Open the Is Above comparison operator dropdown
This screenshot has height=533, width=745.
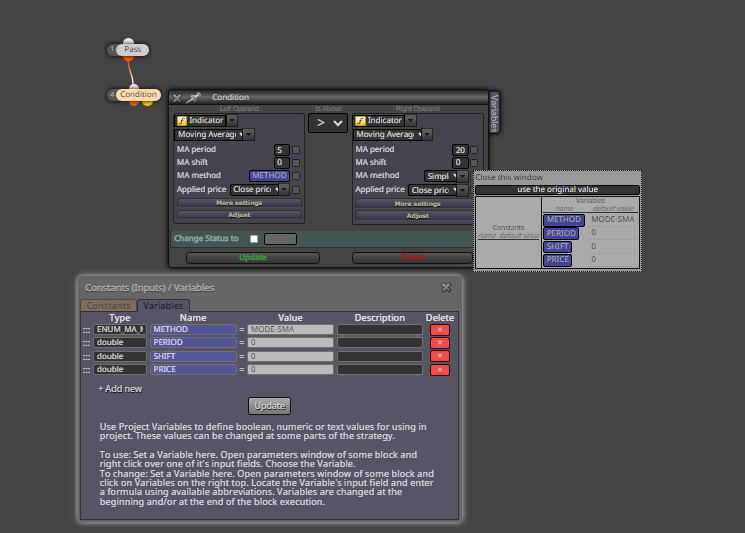tap(328, 123)
